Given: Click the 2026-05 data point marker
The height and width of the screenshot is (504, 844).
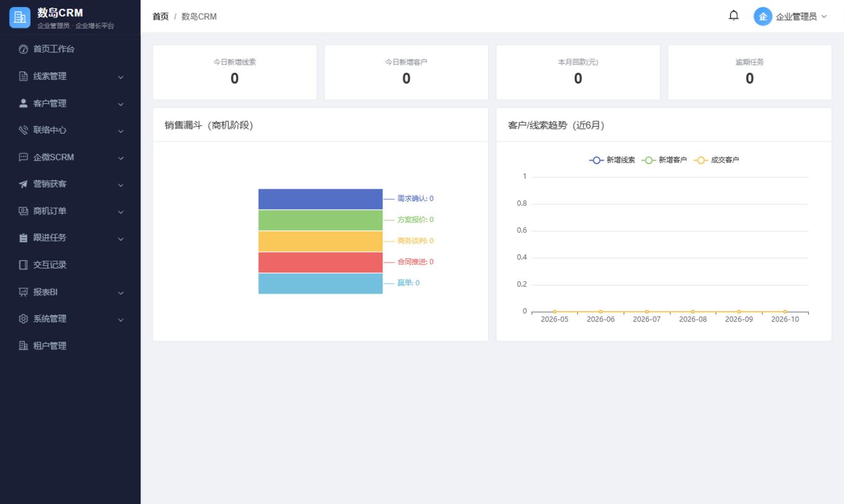Looking at the screenshot, I should tap(555, 312).
